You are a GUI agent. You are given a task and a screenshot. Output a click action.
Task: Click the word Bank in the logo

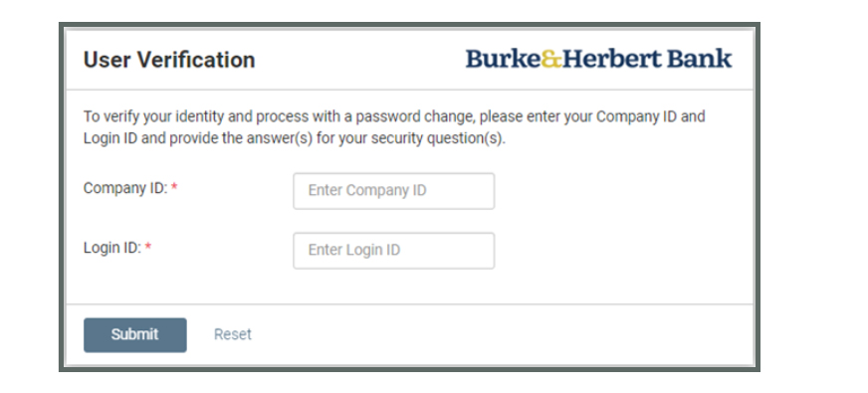[x=699, y=59]
